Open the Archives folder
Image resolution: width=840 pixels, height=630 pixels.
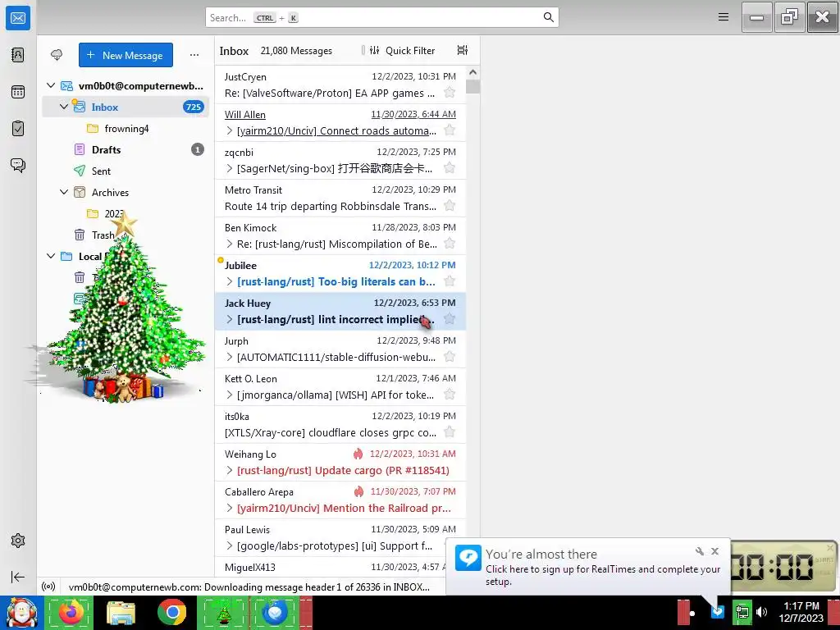pos(126,192)
